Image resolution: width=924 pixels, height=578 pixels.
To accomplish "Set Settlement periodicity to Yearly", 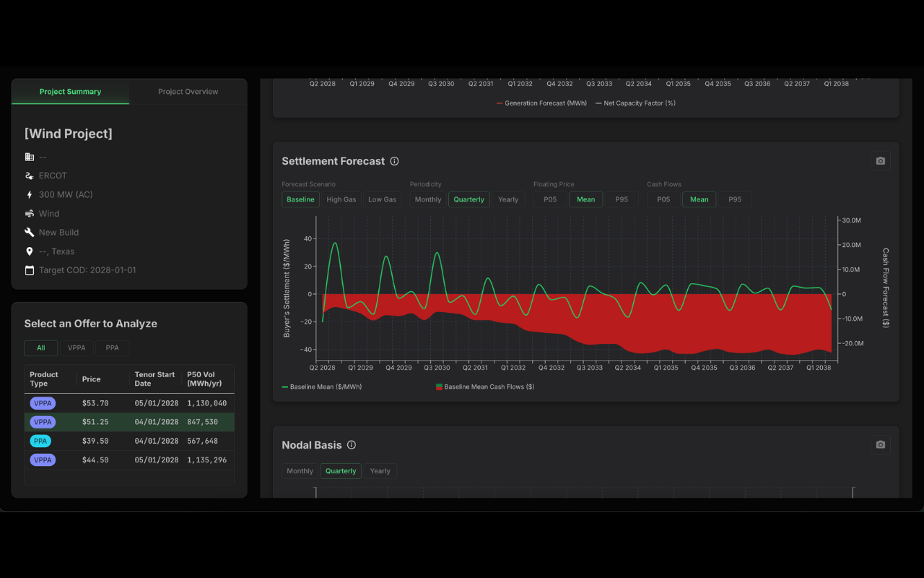I will (x=508, y=199).
